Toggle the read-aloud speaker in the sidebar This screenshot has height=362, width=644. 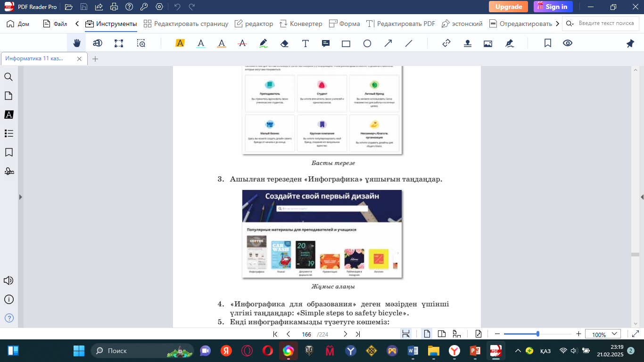8,280
